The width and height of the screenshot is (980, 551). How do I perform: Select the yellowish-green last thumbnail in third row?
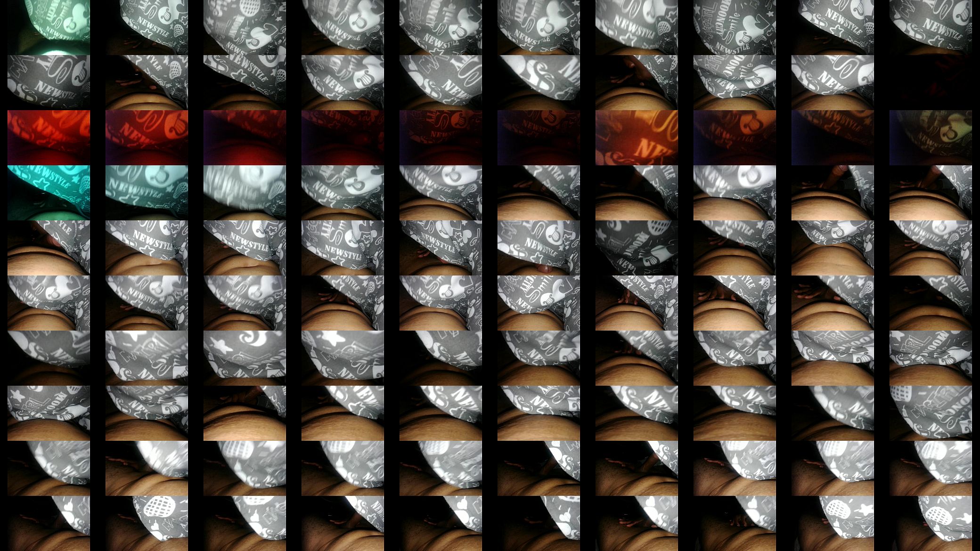pos(931,138)
